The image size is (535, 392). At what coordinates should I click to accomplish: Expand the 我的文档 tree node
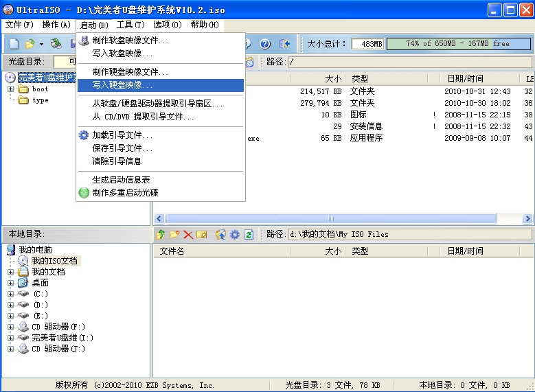click(10, 273)
